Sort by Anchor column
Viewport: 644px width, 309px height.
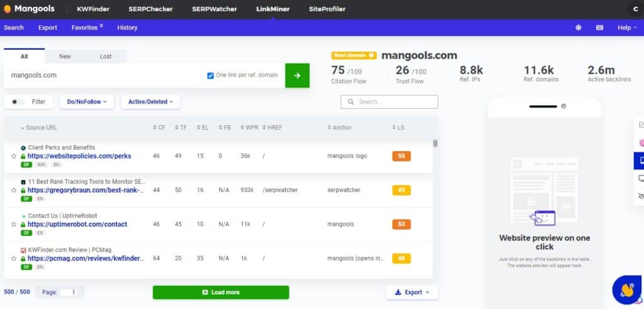[x=339, y=127]
